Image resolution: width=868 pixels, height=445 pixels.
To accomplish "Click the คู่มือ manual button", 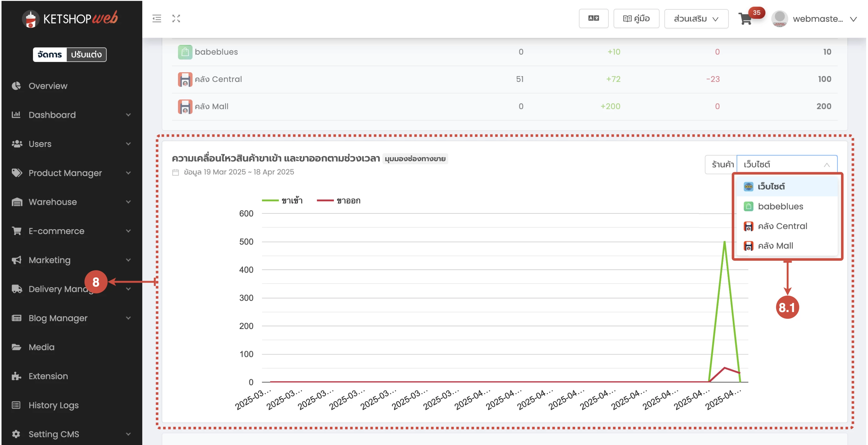I will [636, 19].
